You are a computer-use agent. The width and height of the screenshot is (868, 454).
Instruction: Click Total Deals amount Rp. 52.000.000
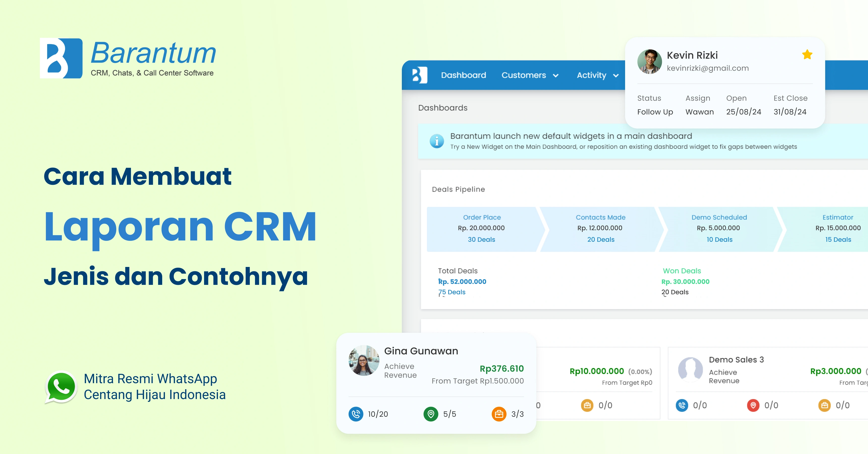tap(462, 282)
